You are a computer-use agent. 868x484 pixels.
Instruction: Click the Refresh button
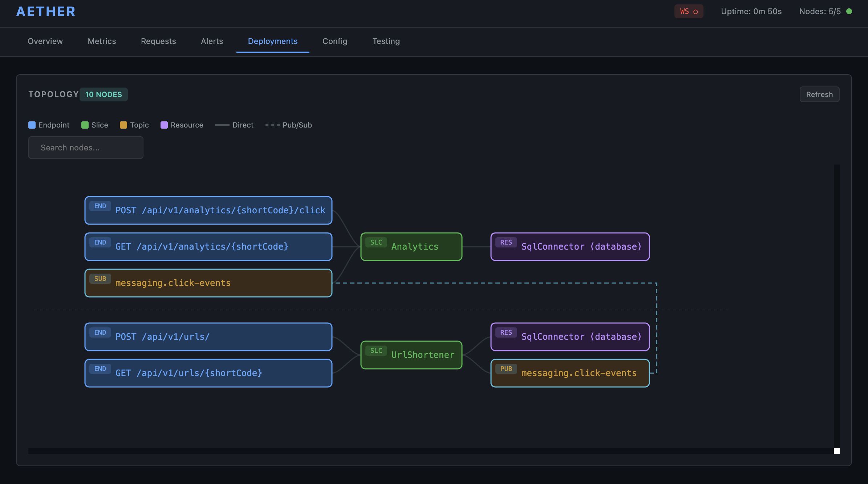coord(819,94)
